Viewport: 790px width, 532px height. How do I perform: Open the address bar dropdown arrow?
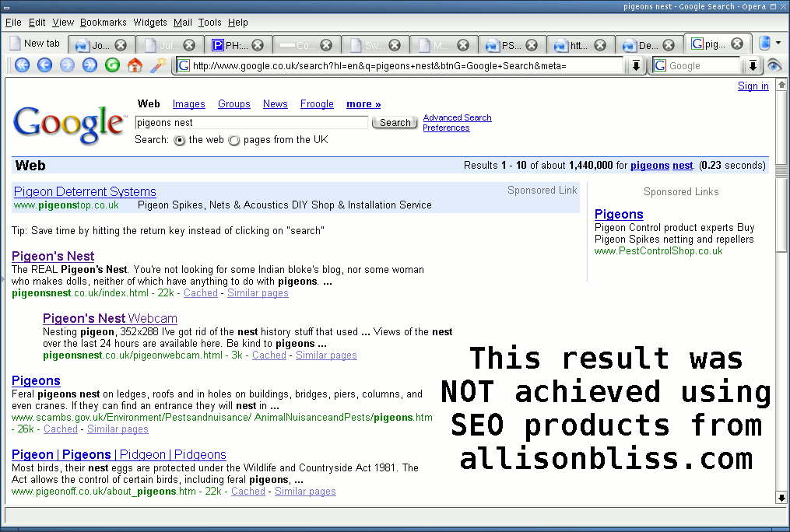[636, 65]
